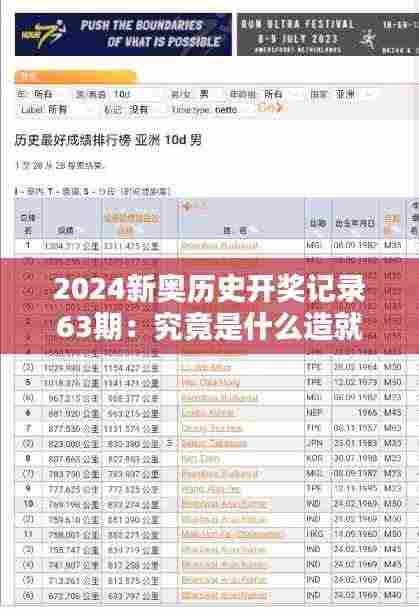
Task: Open the age group dropdown set to 所有
Action: pos(280,94)
